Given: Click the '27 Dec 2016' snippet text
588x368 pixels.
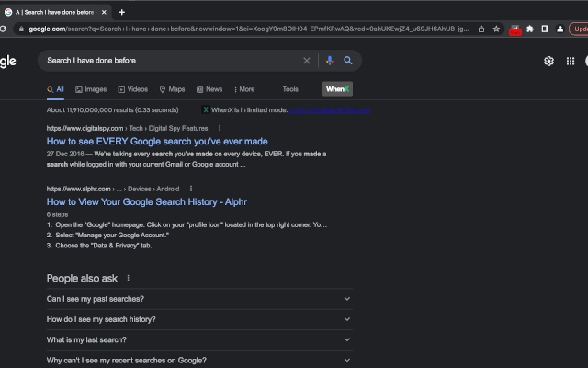Looking at the screenshot, I should click(x=65, y=154).
